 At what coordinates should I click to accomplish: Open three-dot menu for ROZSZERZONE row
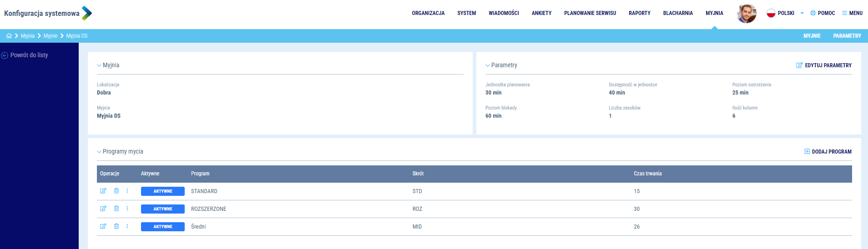point(127,209)
